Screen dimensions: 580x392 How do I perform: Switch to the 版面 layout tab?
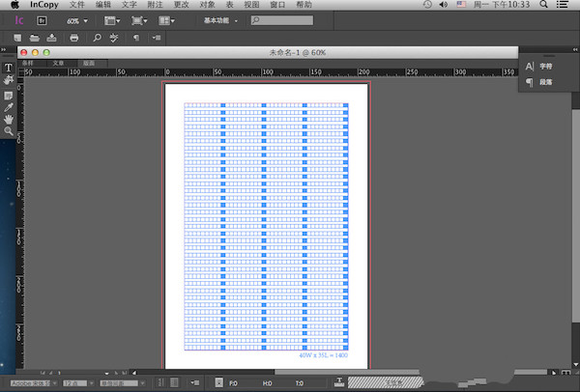click(88, 62)
